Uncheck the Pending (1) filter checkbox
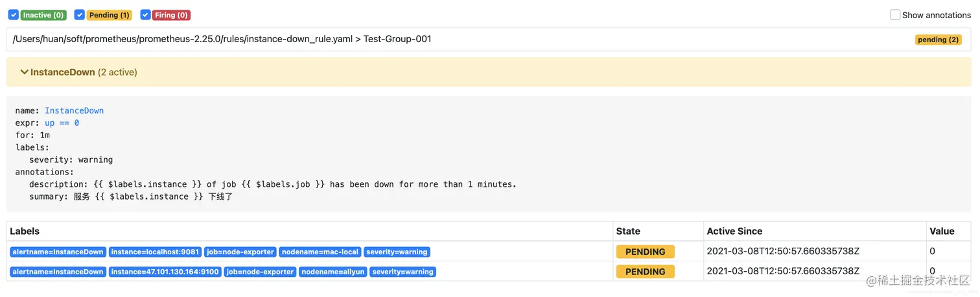This screenshot has height=297, width=980. [x=79, y=15]
